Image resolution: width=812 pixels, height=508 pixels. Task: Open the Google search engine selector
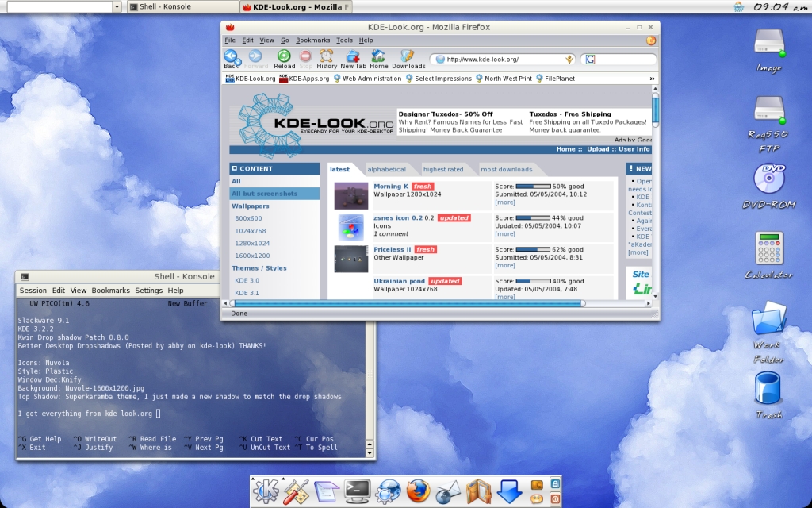click(590, 59)
